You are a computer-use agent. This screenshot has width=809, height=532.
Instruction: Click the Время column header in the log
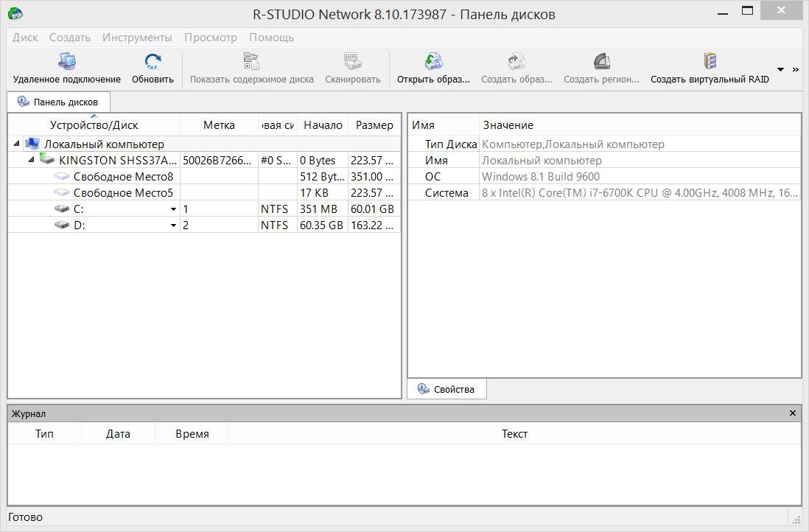(192, 433)
